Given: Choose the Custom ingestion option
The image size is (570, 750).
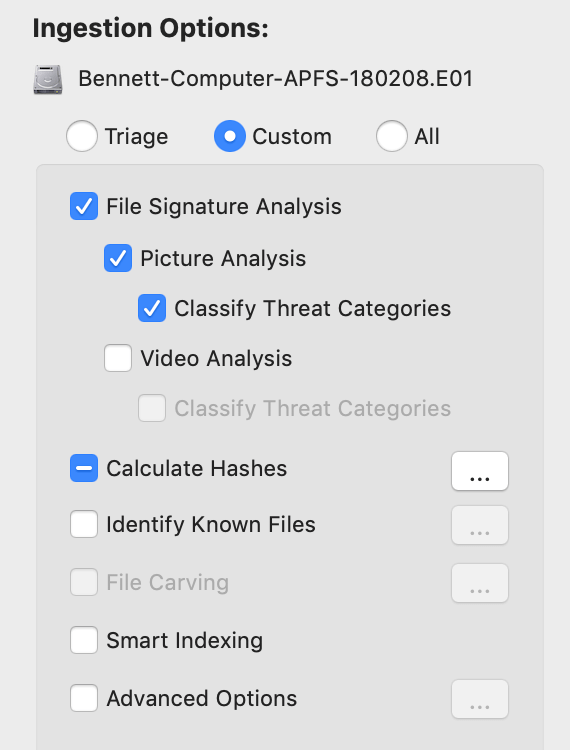Looking at the screenshot, I should [230, 136].
